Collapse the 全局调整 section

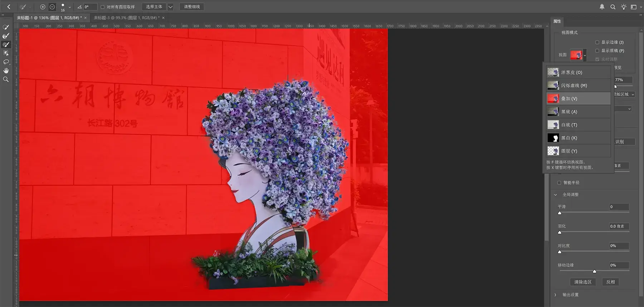click(556, 195)
